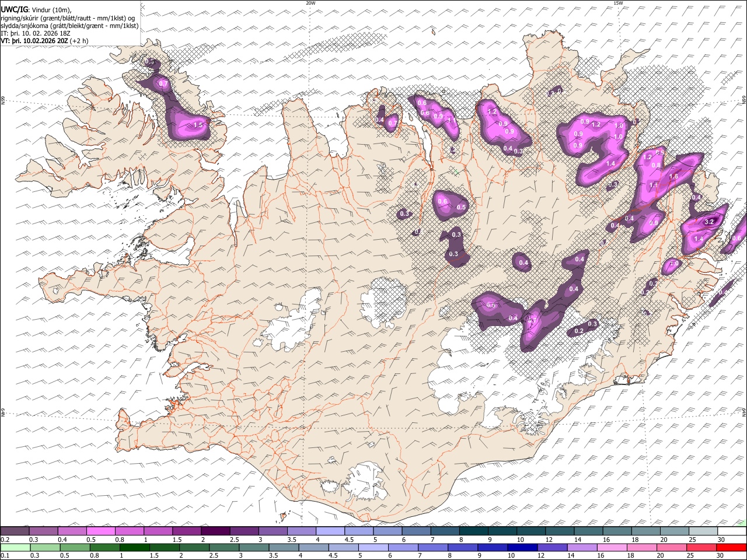Viewport: 747px width, 560px height.
Task: Click the top-row legend swatch labeled 3
Action: coord(273,531)
